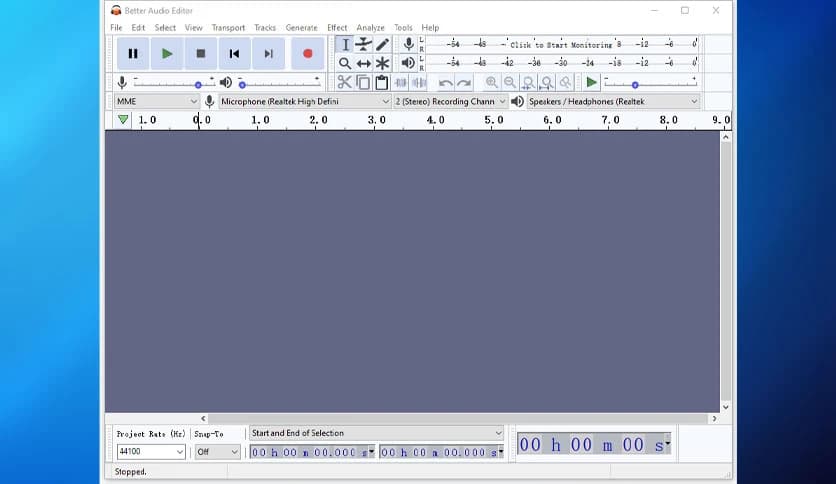
Task: Click the playback volume slider handle
Action: (242, 85)
